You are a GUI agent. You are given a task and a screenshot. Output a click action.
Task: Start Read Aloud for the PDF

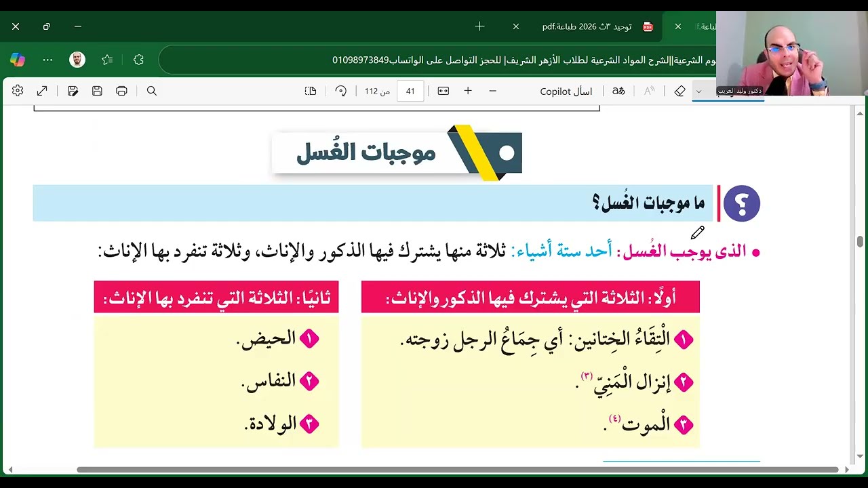tap(649, 91)
